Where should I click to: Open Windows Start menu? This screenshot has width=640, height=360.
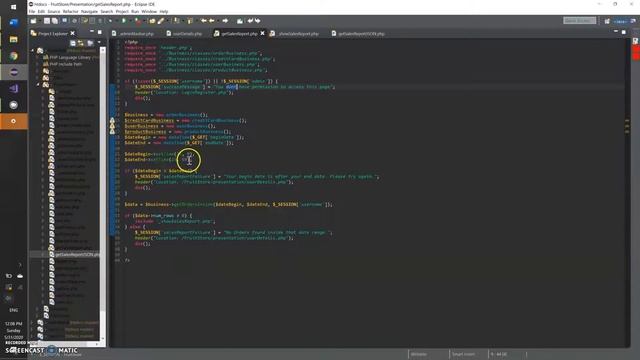coord(13,7)
